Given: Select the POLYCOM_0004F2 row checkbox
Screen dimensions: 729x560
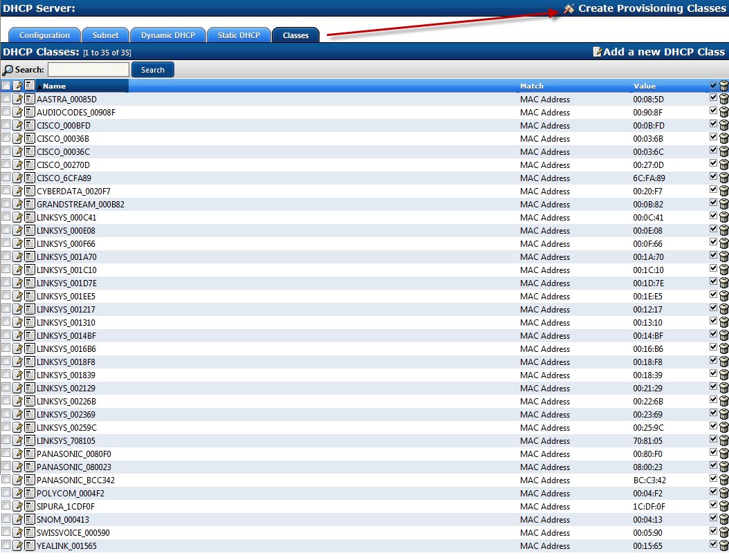Looking at the screenshot, I should tap(6, 492).
